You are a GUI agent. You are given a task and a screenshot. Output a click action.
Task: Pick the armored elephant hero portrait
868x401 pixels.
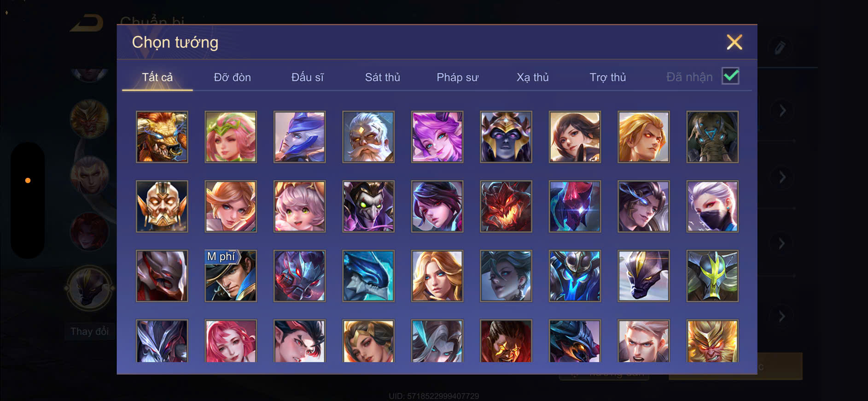(712, 137)
